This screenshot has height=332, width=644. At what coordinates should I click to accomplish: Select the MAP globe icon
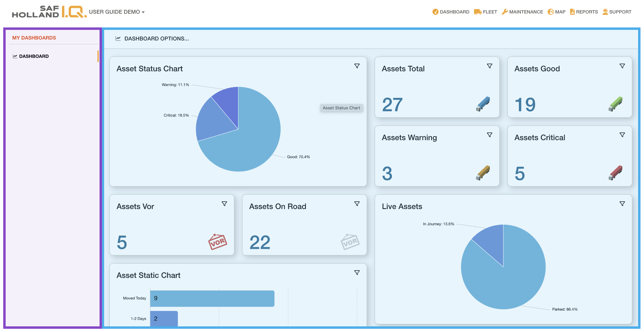coord(550,12)
